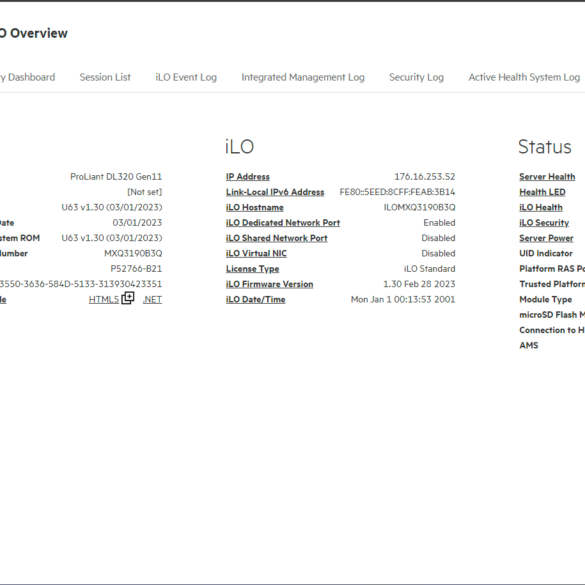Open the IP Address link

pyautogui.click(x=248, y=177)
